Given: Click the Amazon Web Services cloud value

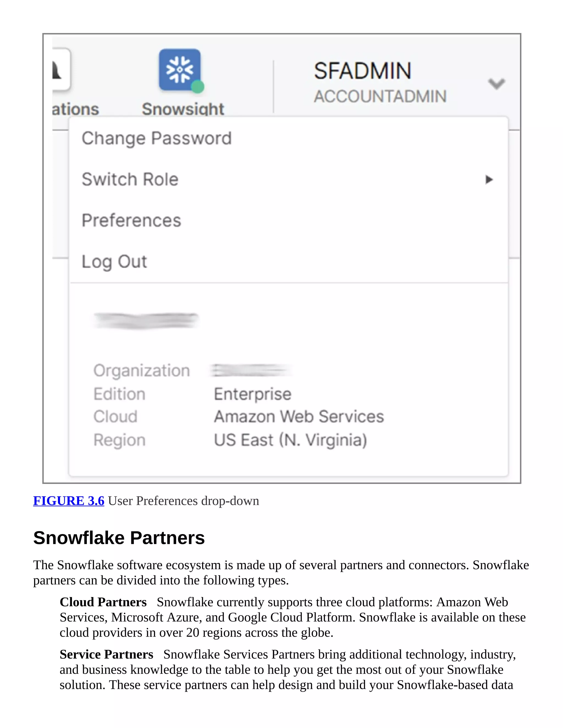Looking at the screenshot, I should [x=299, y=417].
